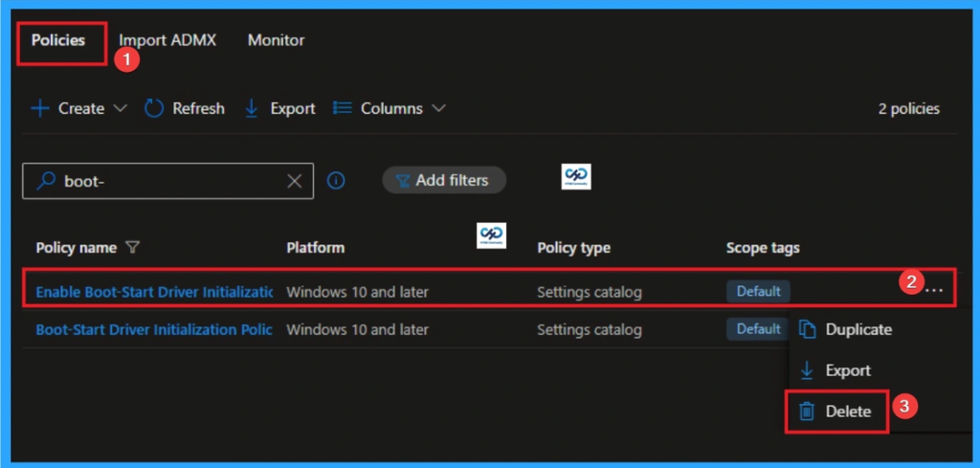Image resolution: width=980 pixels, height=468 pixels.
Task: Click the Refresh circular arrow icon
Action: [x=154, y=109]
